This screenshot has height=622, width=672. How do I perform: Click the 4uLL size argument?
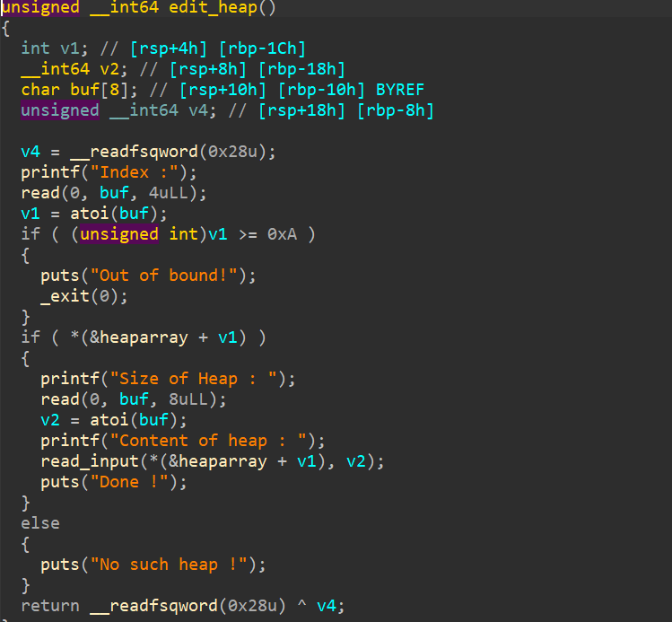168,193
